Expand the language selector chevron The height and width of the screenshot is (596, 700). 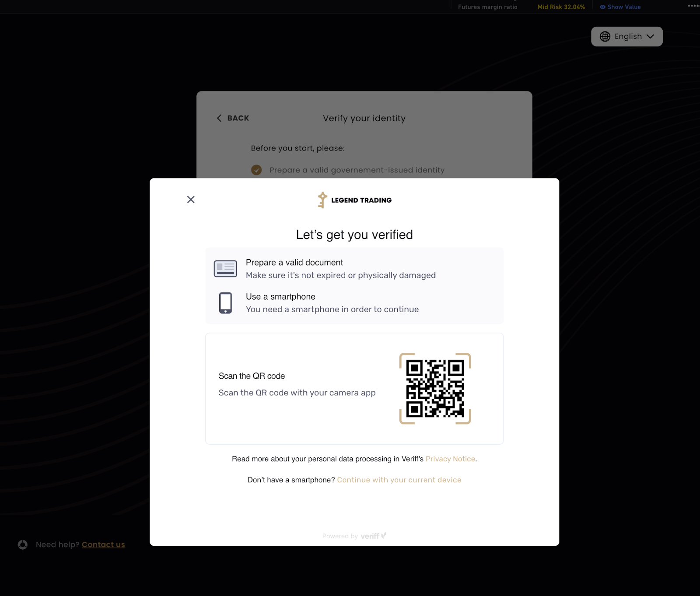[650, 36]
